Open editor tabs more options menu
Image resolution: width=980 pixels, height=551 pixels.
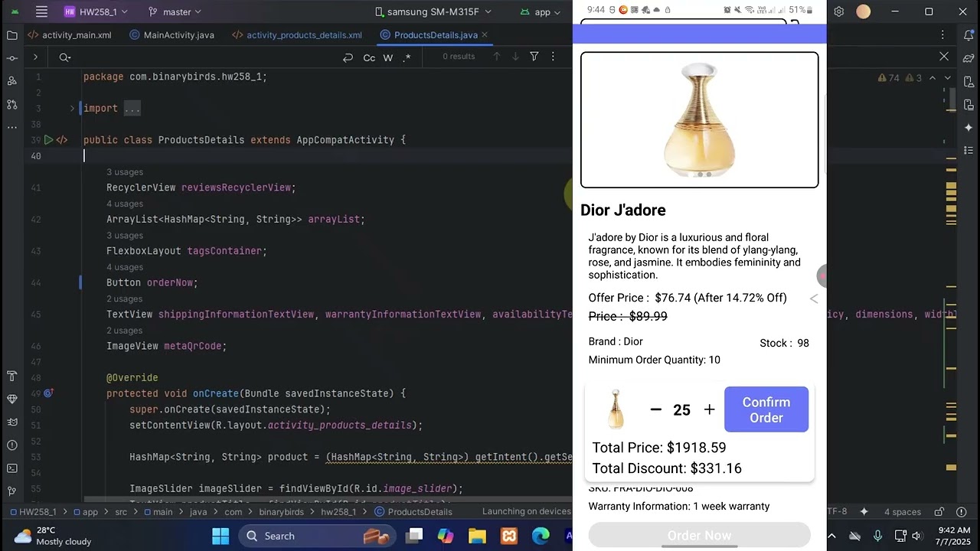pos(944,35)
